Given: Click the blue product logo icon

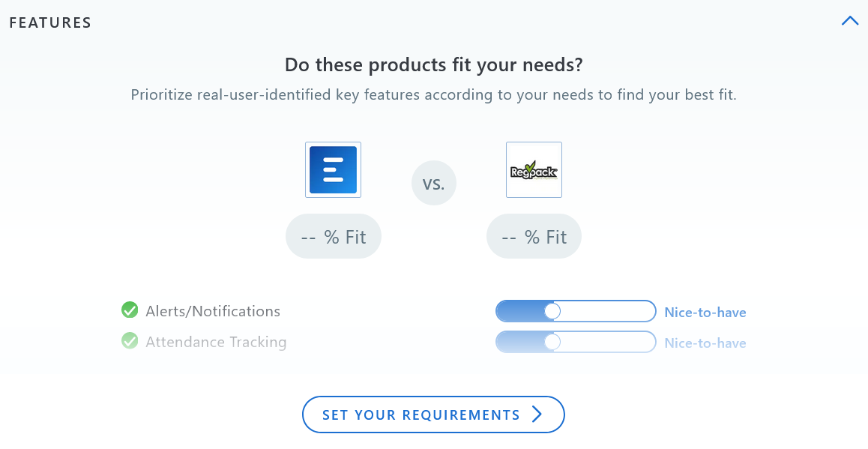Looking at the screenshot, I should pos(333,170).
